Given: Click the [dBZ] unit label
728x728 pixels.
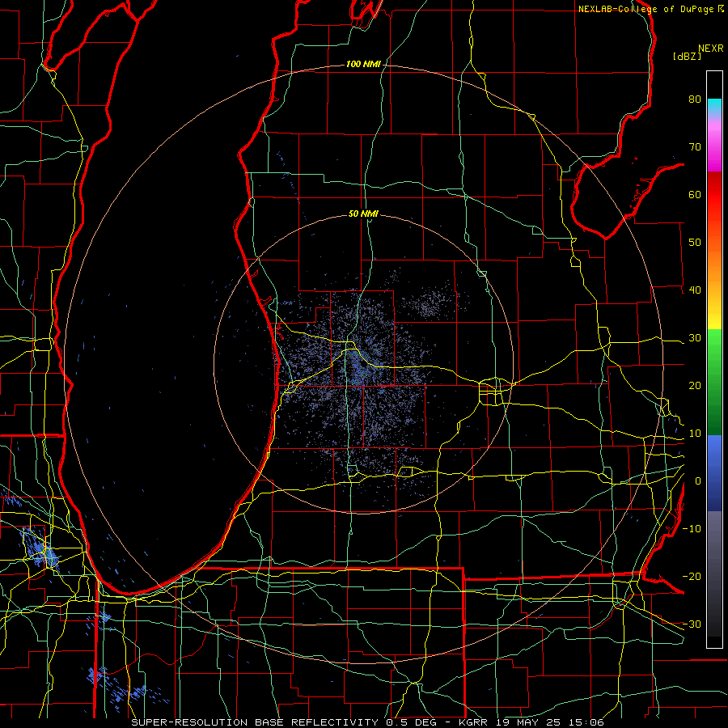Looking at the screenshot, I should point(687,57).
